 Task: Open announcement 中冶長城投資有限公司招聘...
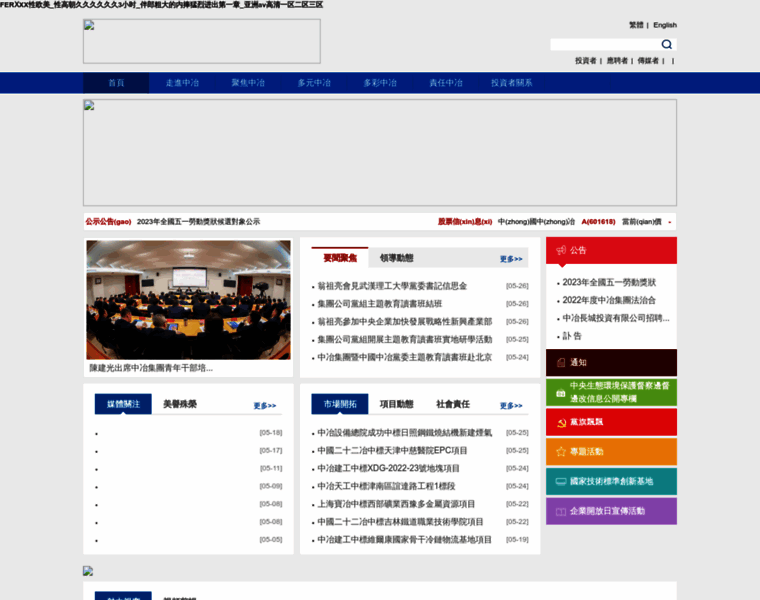point(616,318)
